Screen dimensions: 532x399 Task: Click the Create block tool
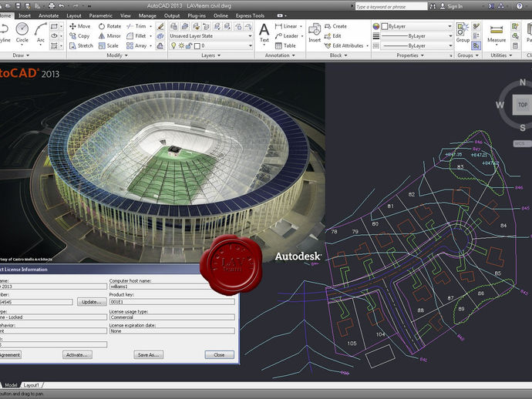[335, 26]
